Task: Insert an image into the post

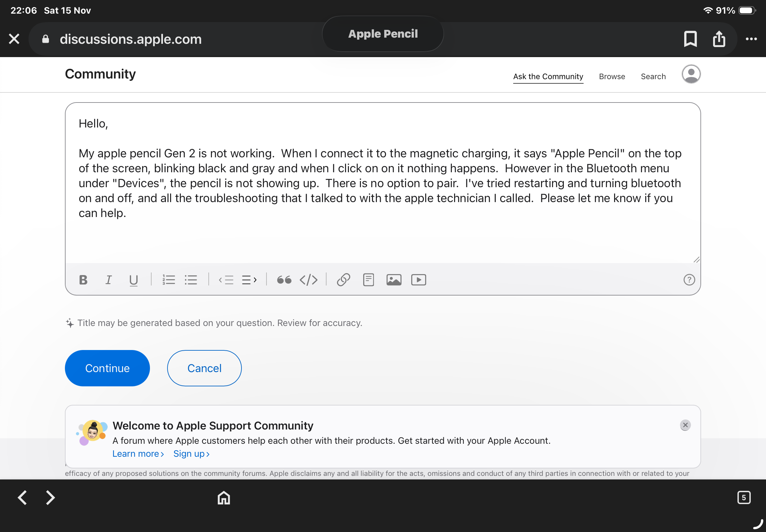Action: coord(394,280)
